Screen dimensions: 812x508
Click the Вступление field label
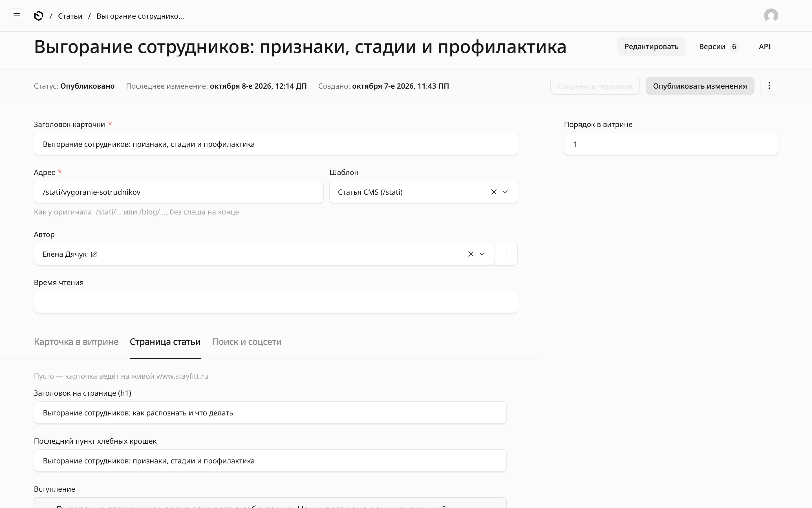coord(54,489)
